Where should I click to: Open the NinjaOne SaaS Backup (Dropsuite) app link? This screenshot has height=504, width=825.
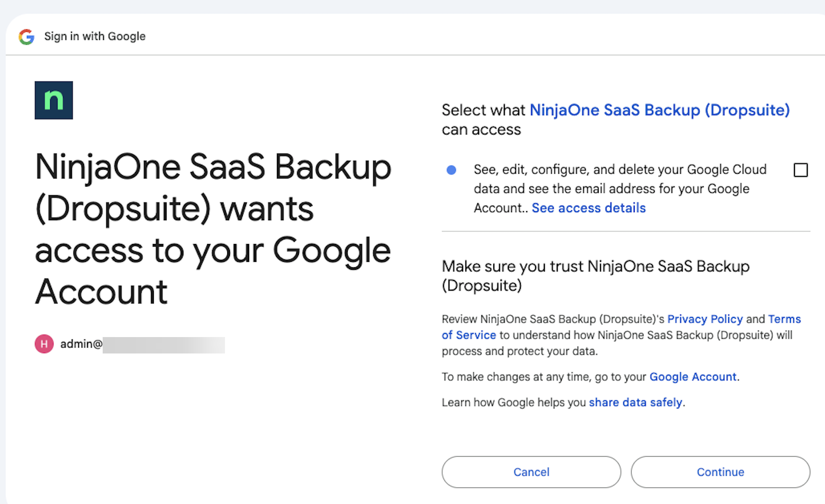pos(659,110)
